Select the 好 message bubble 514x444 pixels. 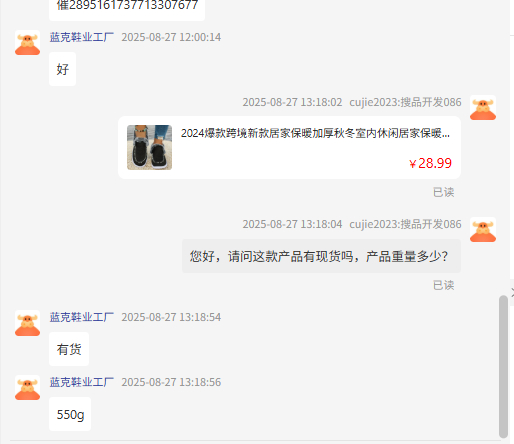[x=62, y=69]
